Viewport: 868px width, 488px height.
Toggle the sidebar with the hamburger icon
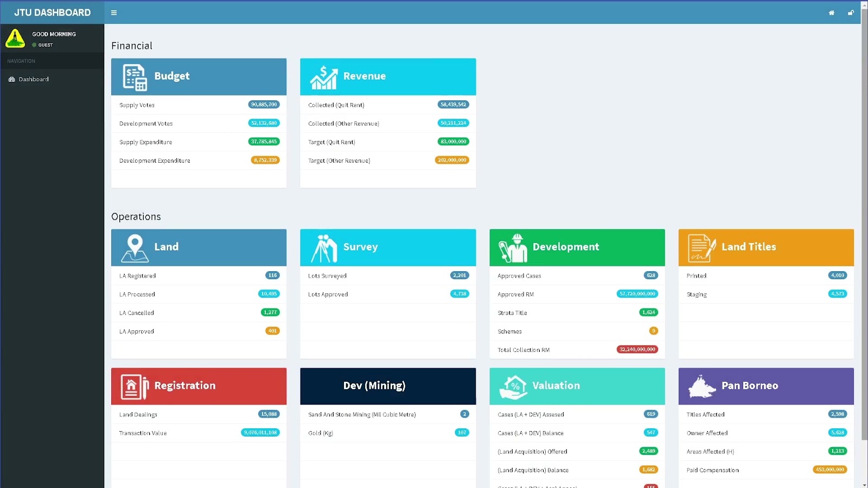pyautogui.click(x=114, y=12)
